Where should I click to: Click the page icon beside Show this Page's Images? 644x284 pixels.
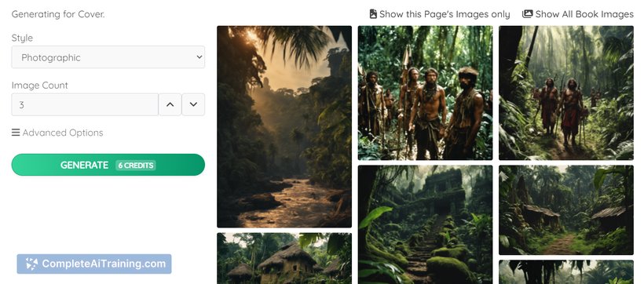373,14
